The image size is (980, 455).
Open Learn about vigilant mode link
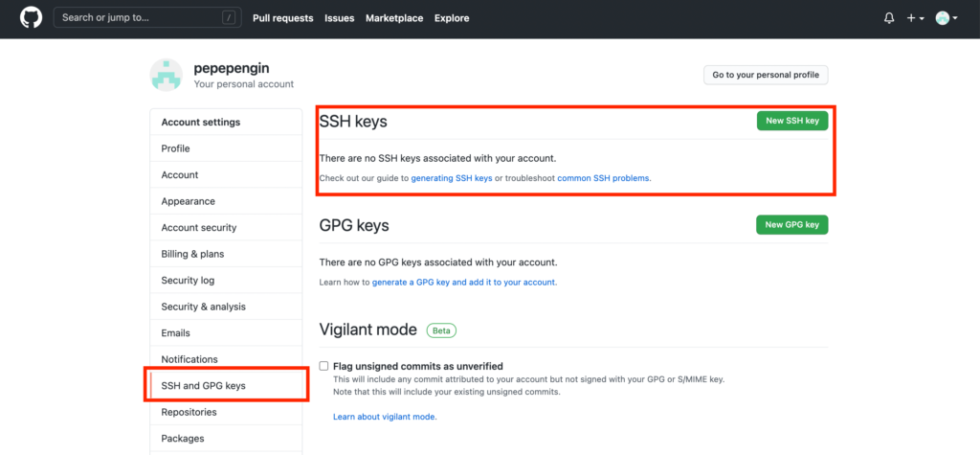[385, 417]
